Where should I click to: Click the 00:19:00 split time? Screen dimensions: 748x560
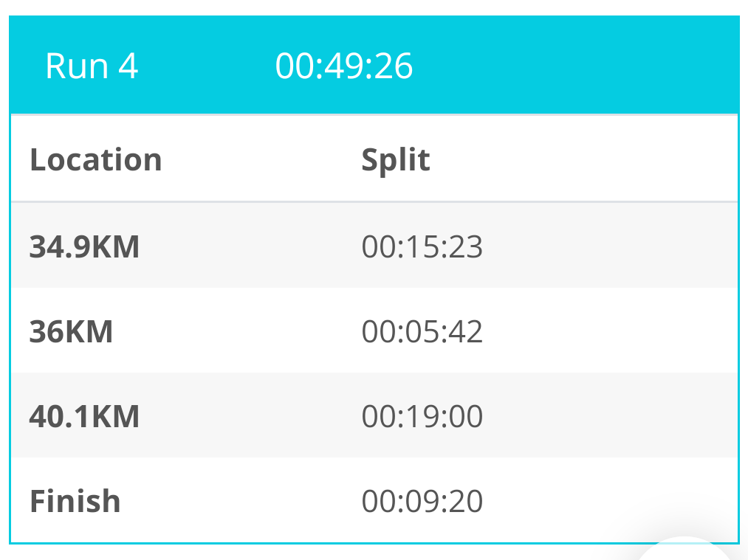pos(422,416)
